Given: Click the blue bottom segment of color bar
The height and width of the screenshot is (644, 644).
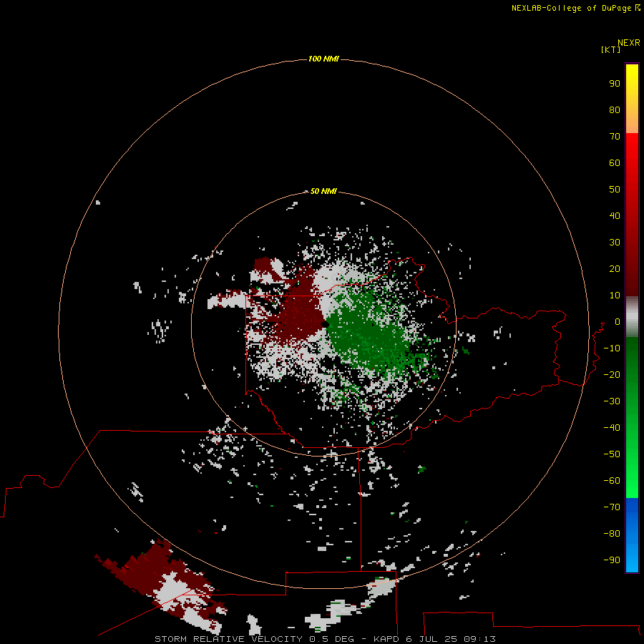Looking at the screenshot, I should [x=632, y=535].
